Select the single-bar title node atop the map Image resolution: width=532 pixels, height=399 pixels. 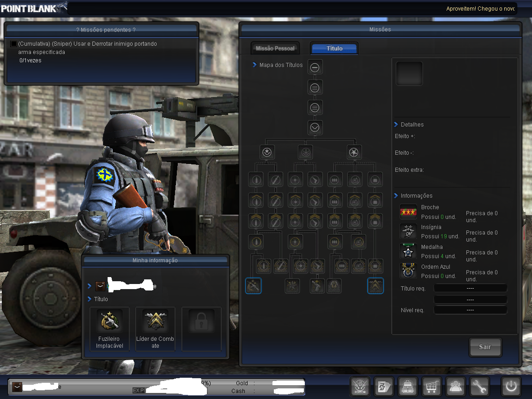pyautogui.click(x=315, y=67)
